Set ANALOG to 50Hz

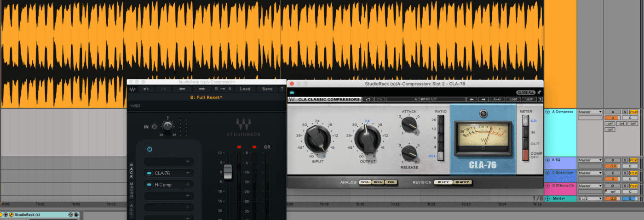(365, 182)
